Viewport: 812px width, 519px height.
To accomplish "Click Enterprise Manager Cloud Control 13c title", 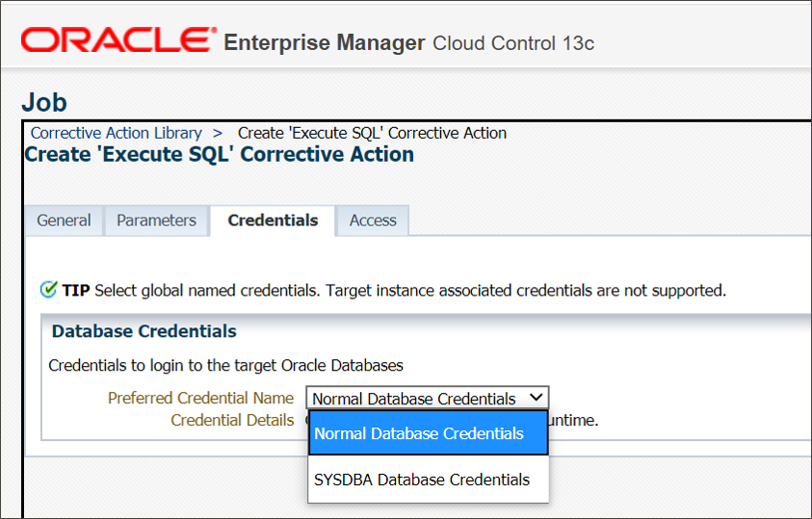I will (x=408, y=43).
